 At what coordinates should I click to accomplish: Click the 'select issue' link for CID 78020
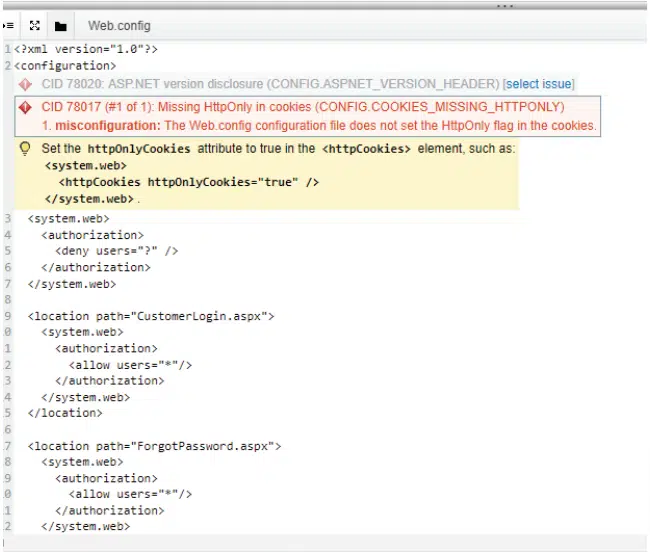(538, 84)
